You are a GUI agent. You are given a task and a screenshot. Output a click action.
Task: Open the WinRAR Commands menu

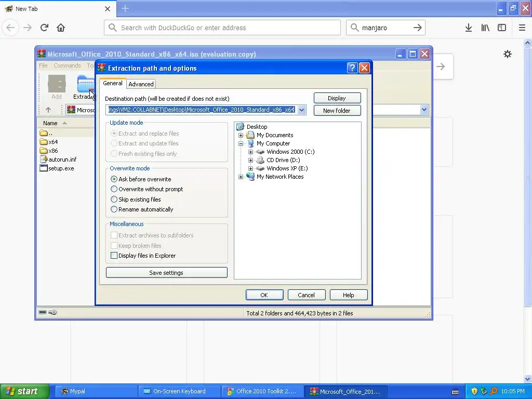[67, 65]
